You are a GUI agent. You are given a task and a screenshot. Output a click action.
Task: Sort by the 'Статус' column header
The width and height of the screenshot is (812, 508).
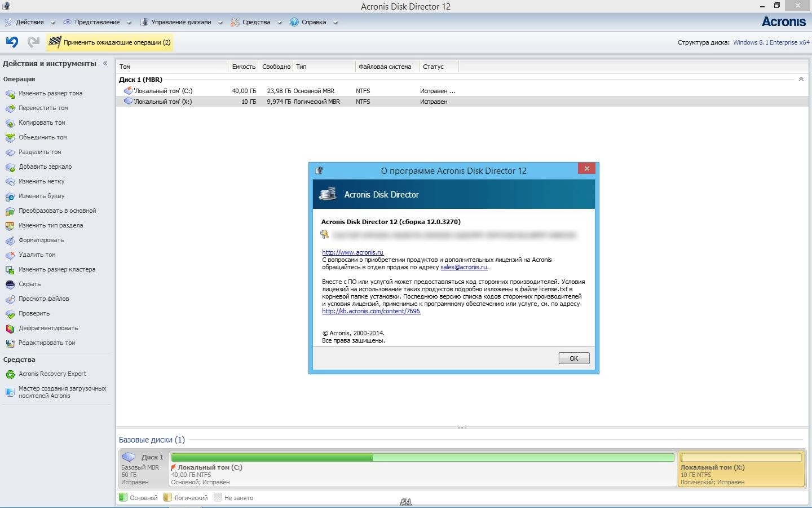[439, 67]
